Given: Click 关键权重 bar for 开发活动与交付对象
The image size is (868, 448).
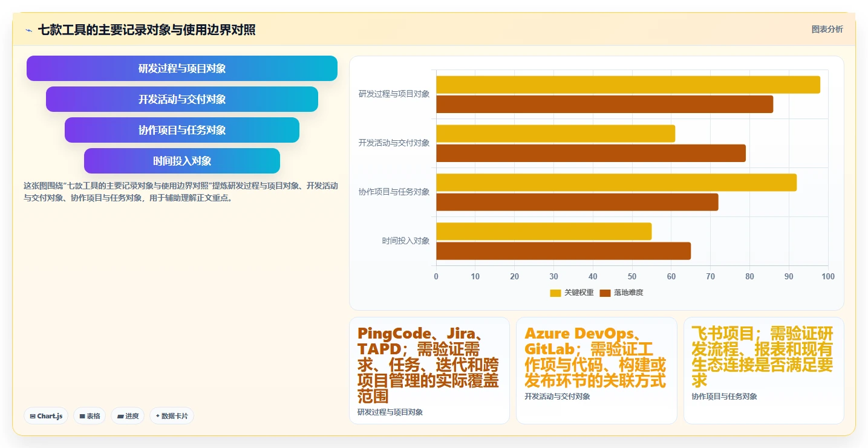Looking at the screenshot, I should [x=555, y=134].
